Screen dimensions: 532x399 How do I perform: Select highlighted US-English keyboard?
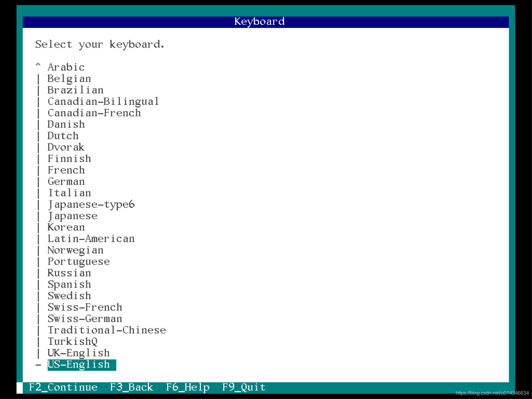(x=82, y=365)
